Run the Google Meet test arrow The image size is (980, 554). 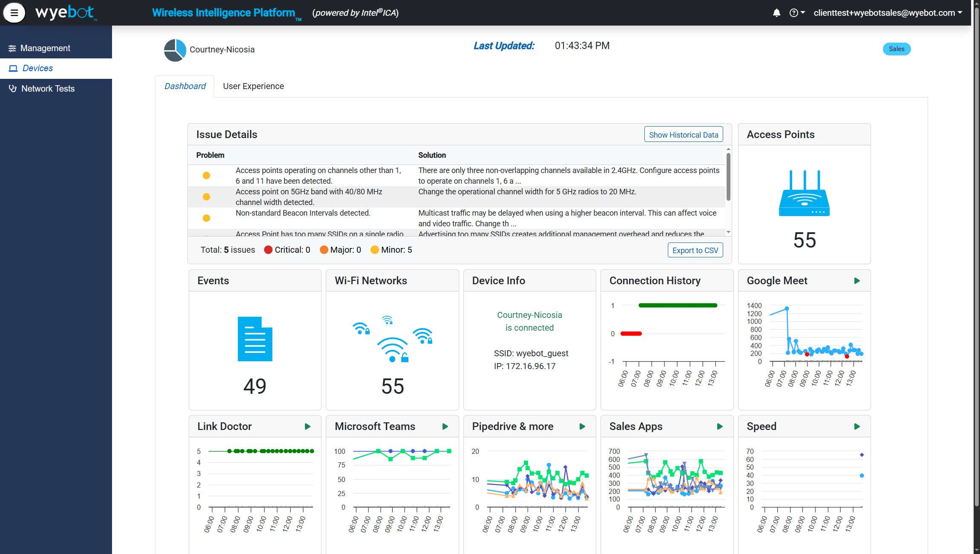[857, 281]
